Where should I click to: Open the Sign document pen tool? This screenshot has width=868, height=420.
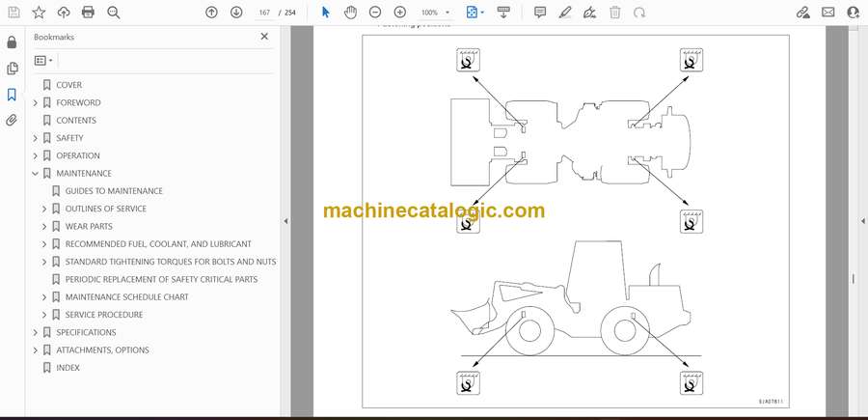[x=590, y=13]
